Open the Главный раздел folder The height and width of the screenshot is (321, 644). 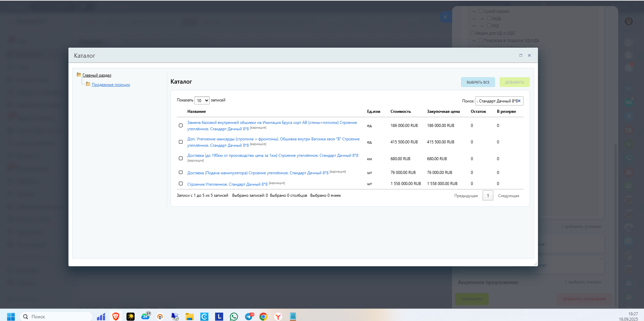tap(97, 75)
